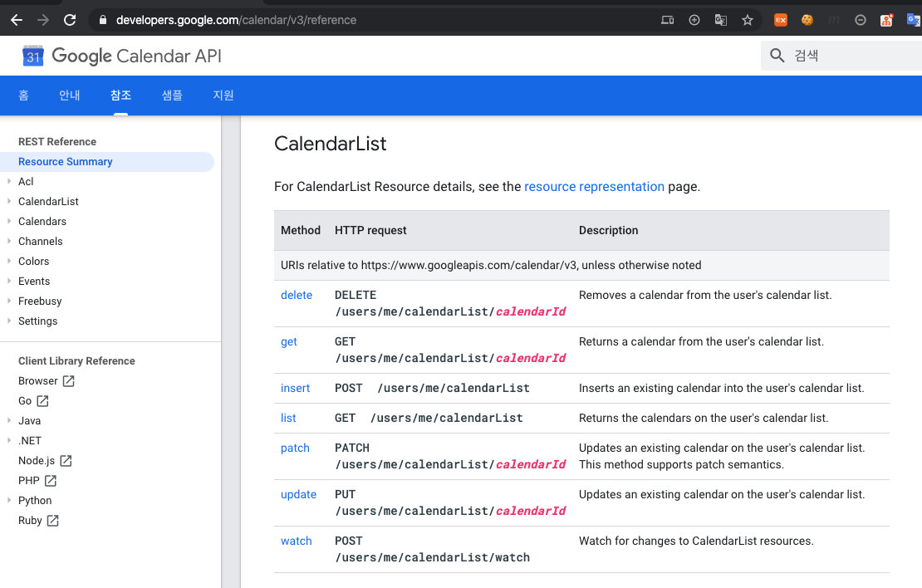Expand the CalendarList tree arrow in sidebar
The width and height of the screenshot is (922, 588).
[9, 201]
